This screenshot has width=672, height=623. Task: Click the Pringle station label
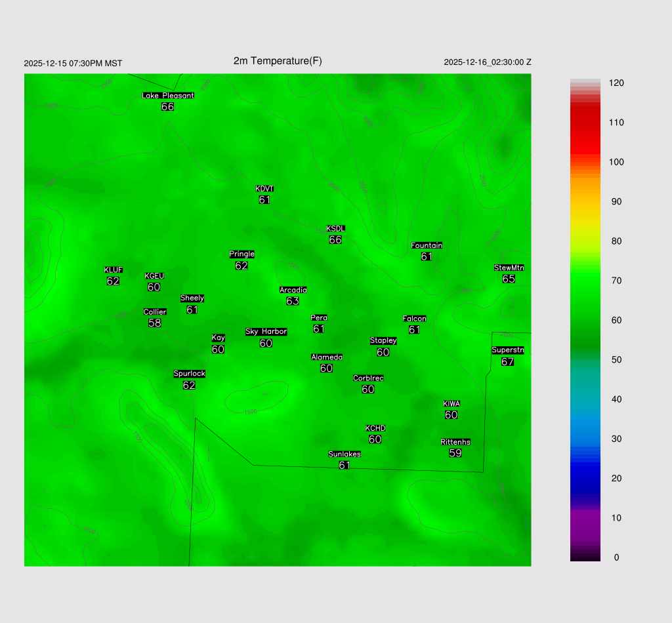tap(241, 254)
